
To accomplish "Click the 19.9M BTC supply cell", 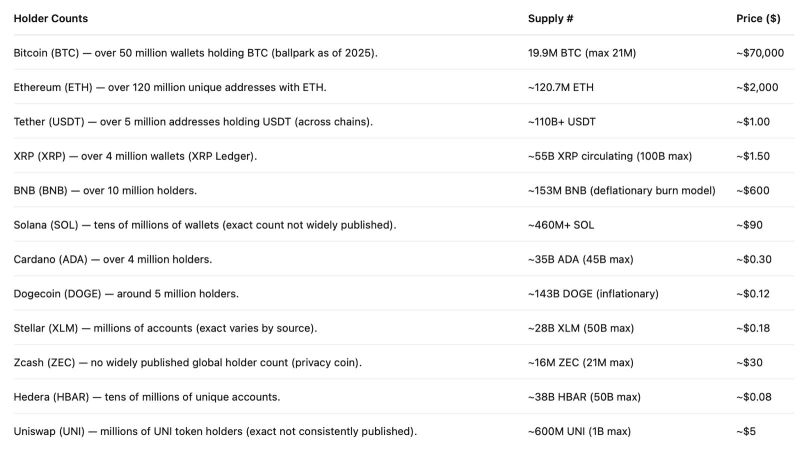I will tap(582, 53).
